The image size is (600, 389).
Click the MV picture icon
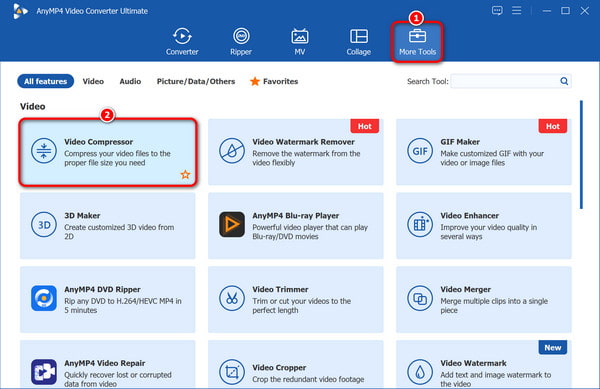tap(300, 36)
